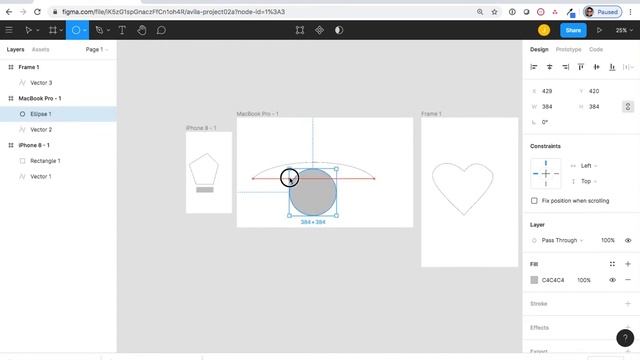Open the help question mark button

pos(625,338)
